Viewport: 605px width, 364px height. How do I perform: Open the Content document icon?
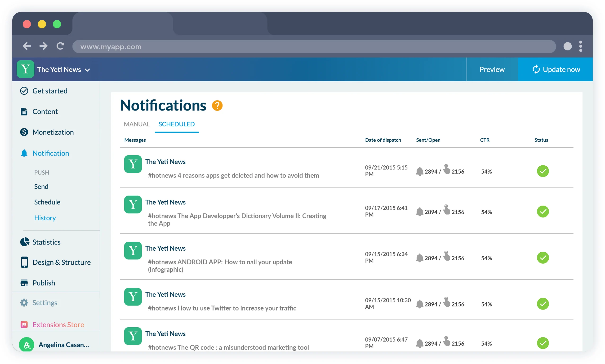(x=24, y=112)
